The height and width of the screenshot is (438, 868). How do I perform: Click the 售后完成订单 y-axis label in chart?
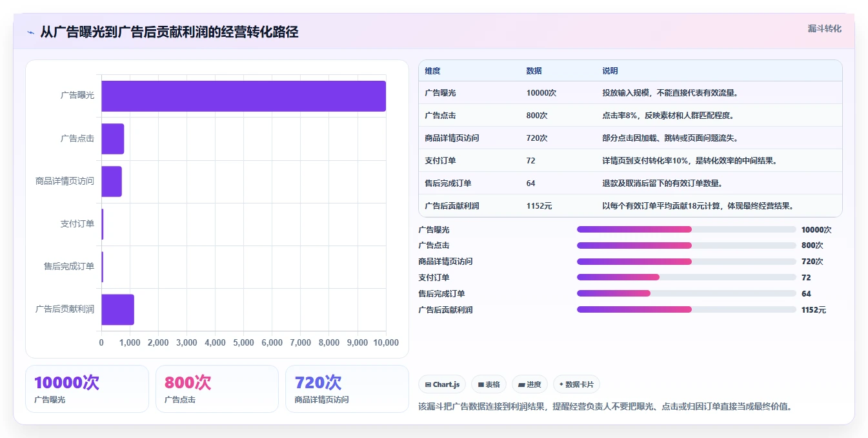point(69,267)
